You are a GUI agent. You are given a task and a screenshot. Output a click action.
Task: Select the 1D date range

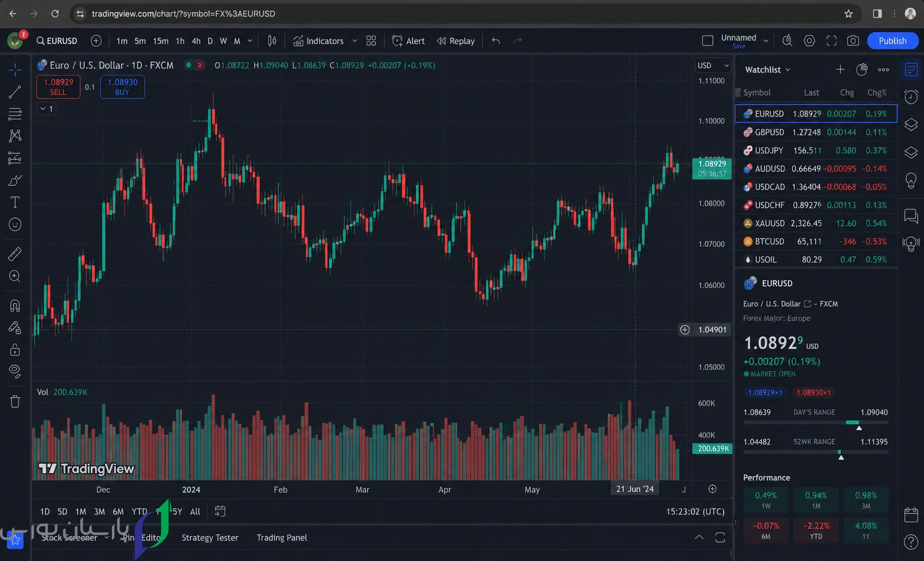[x=45, y=511]
